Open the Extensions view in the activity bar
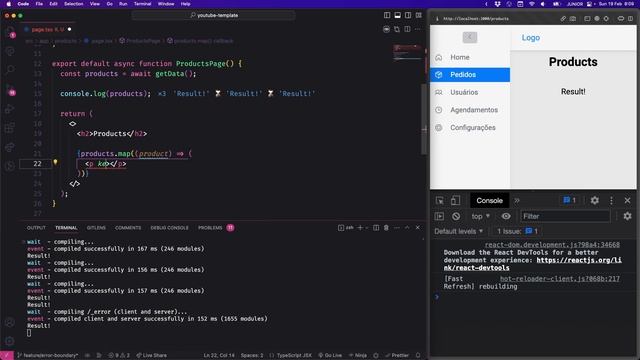This screenshot has height=360, width=640. 10,128
